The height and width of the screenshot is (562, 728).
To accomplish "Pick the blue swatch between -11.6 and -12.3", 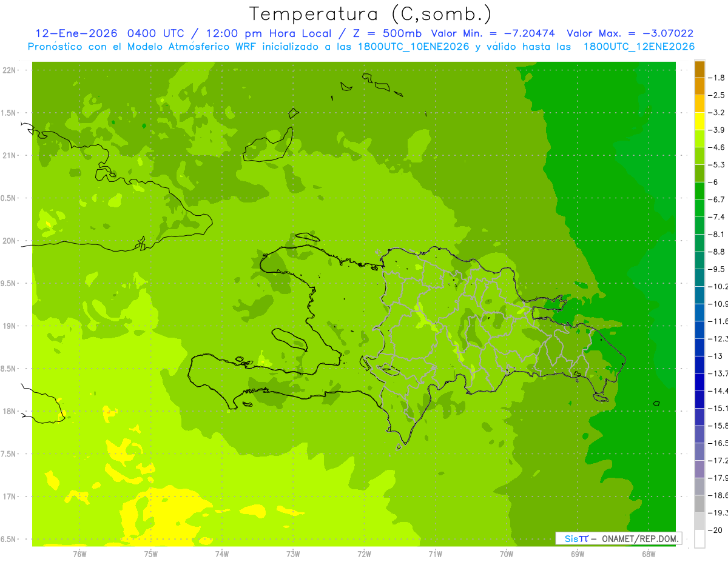I will tap(699, 329).
